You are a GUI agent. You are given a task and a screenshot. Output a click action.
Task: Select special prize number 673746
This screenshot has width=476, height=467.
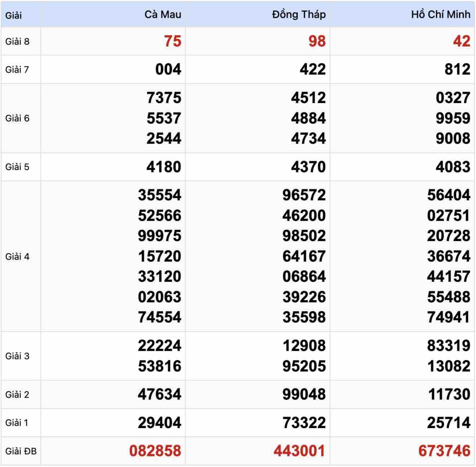pyautogui.click(x=444, y=451)
